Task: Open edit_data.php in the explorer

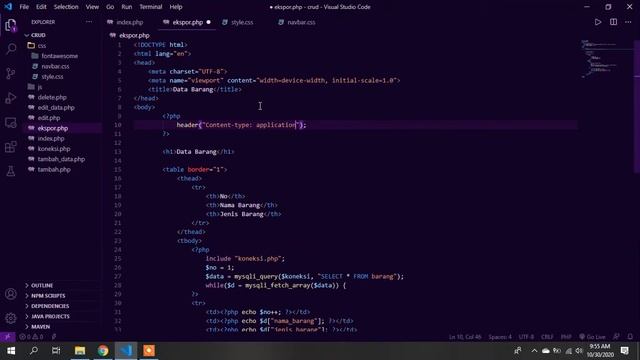Action: coord(56,107)
